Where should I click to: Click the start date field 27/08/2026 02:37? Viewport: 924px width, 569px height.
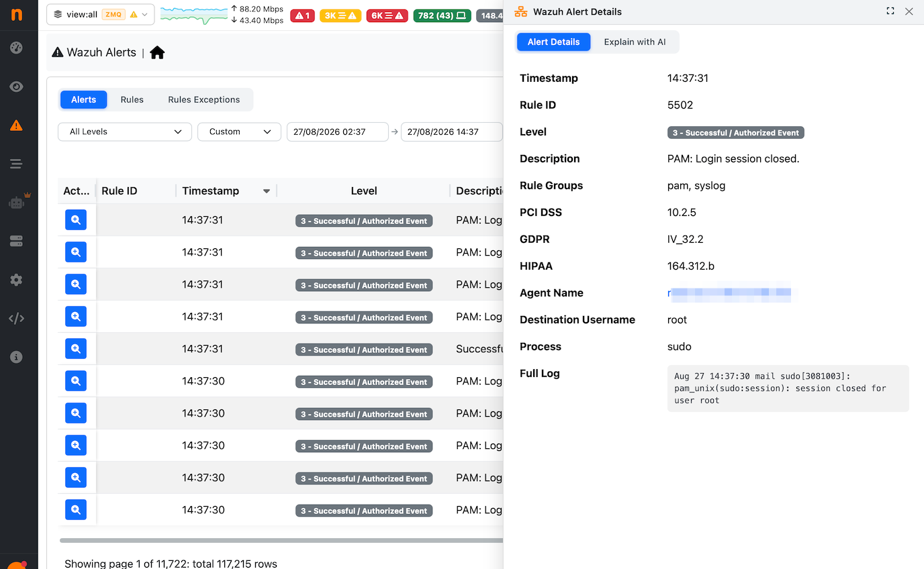(x=338, y=132)
